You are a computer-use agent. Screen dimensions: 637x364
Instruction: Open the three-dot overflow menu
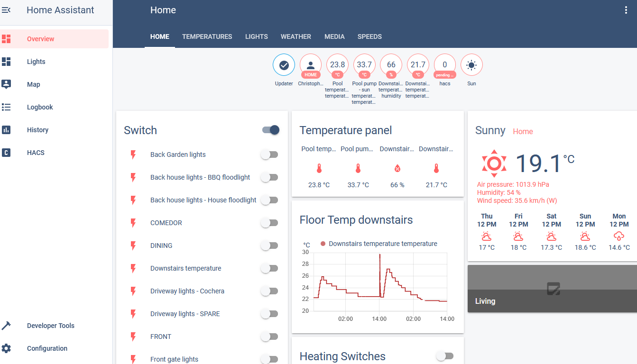[x=626, y=10]
